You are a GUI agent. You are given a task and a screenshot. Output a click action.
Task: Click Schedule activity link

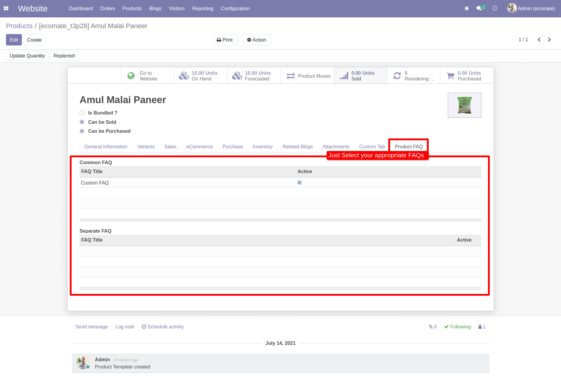point(163,327)
